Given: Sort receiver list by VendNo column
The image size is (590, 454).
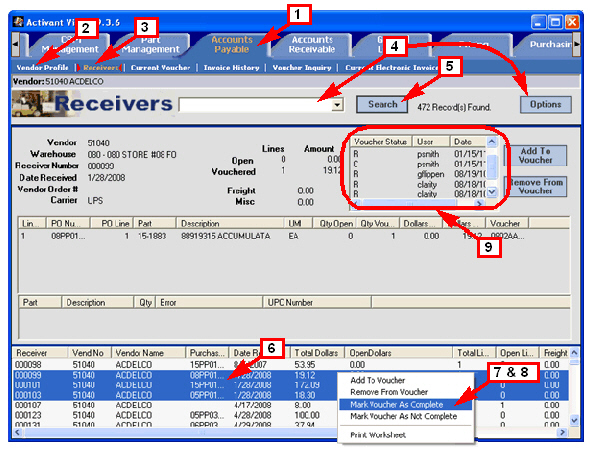Looking at the screenshot, I should tap(90, 353).
